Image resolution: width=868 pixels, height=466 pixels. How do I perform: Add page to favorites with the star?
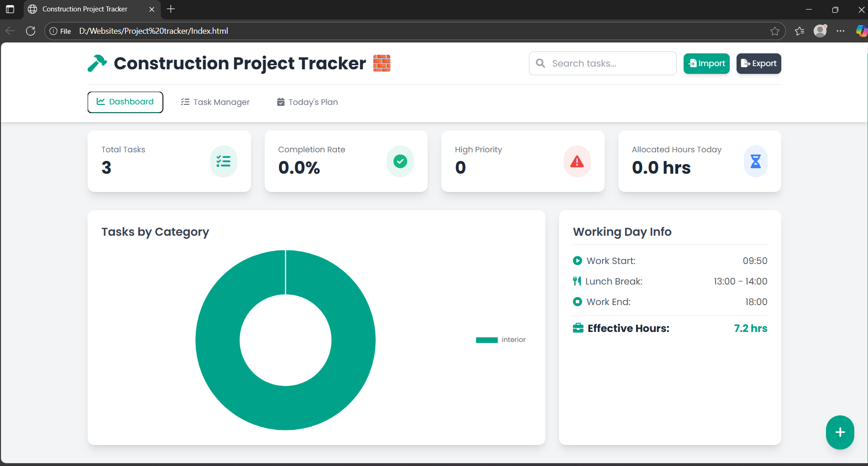[x=775, y=31]
